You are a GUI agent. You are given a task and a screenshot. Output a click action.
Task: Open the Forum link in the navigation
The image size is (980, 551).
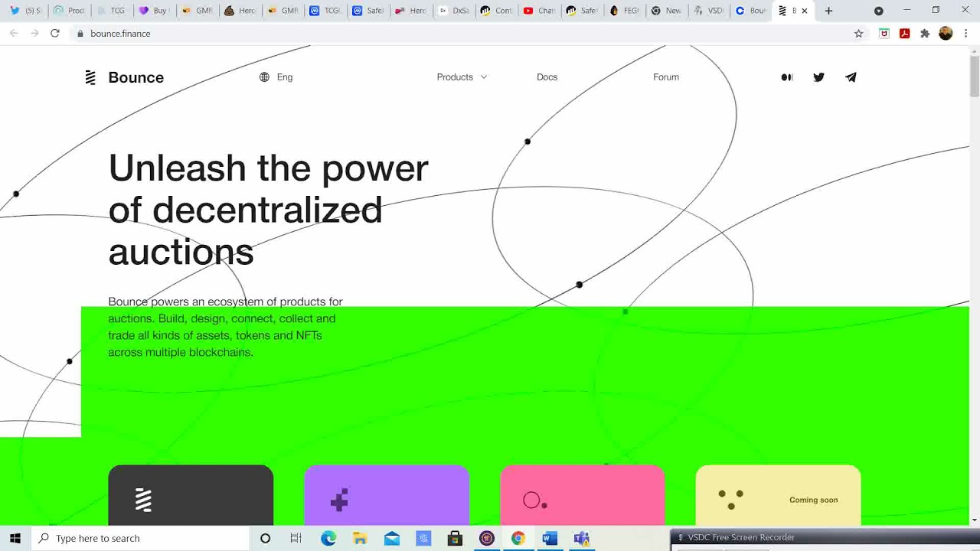(x=666, y=77)
